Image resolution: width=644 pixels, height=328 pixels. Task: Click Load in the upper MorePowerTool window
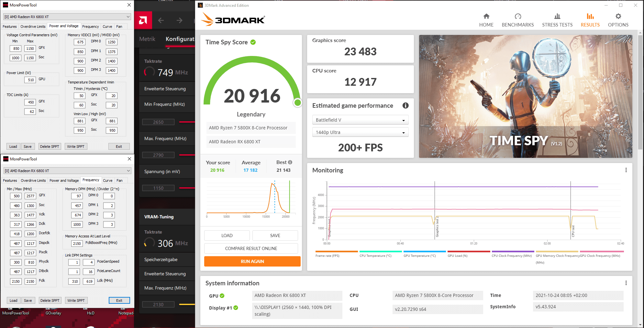coord(13,147)
